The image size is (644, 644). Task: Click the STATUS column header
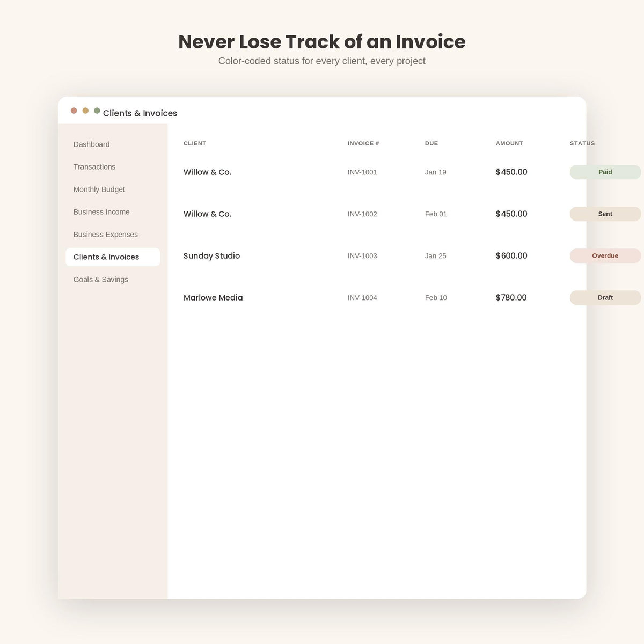coord(582,143)
